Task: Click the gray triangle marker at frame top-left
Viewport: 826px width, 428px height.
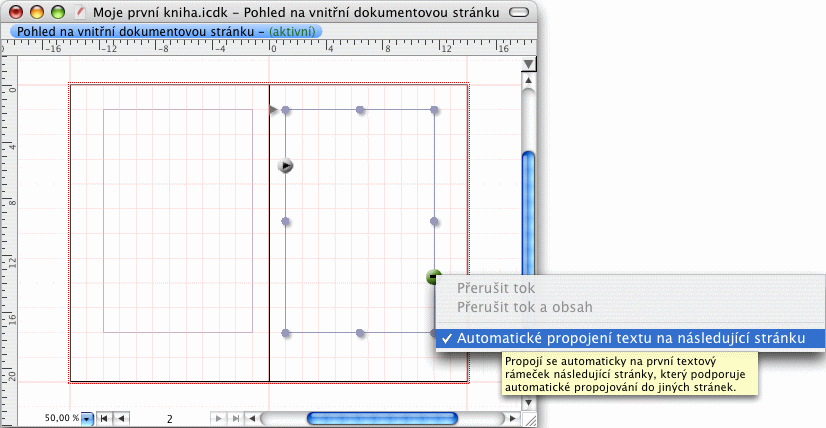Action: 273,110
